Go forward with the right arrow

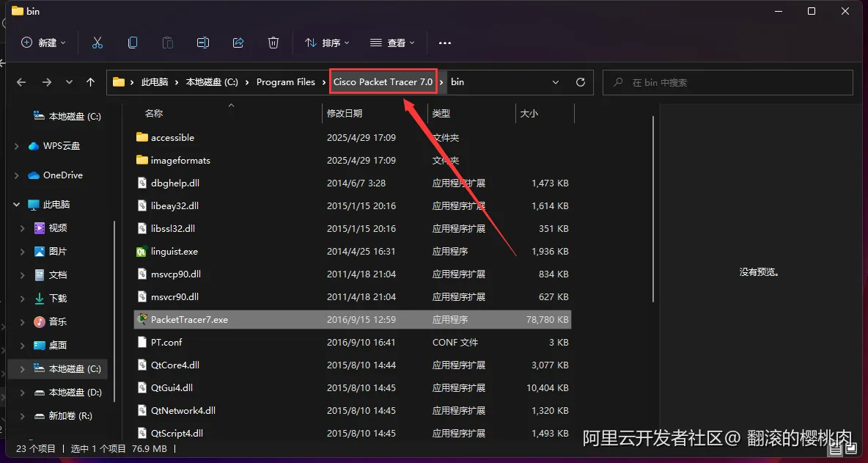[47, 82]
